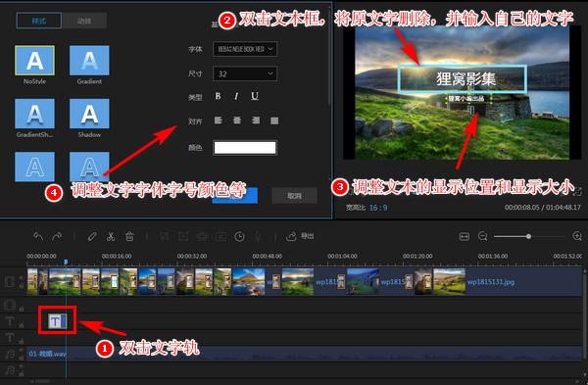Undo the last edit in toolbar
Image resolution: width=588 pixels, height=385 pixels.
pyautogui.click(x=38, y=236)
